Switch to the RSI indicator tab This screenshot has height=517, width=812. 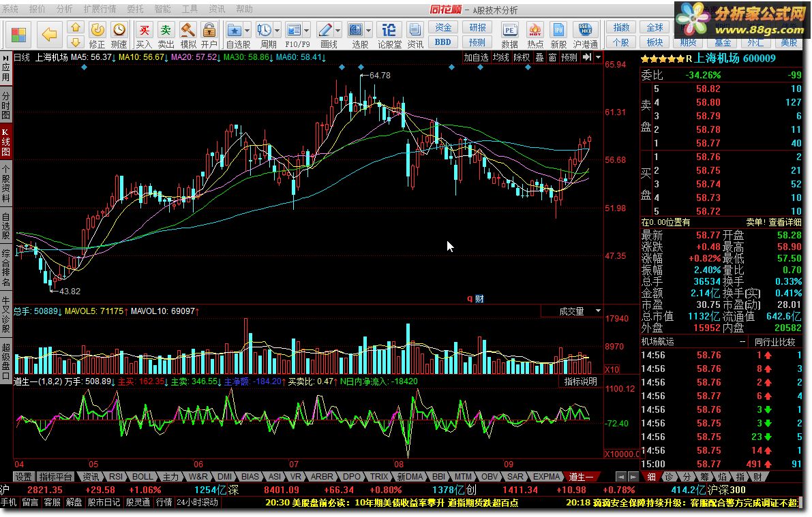pos(116,477)
